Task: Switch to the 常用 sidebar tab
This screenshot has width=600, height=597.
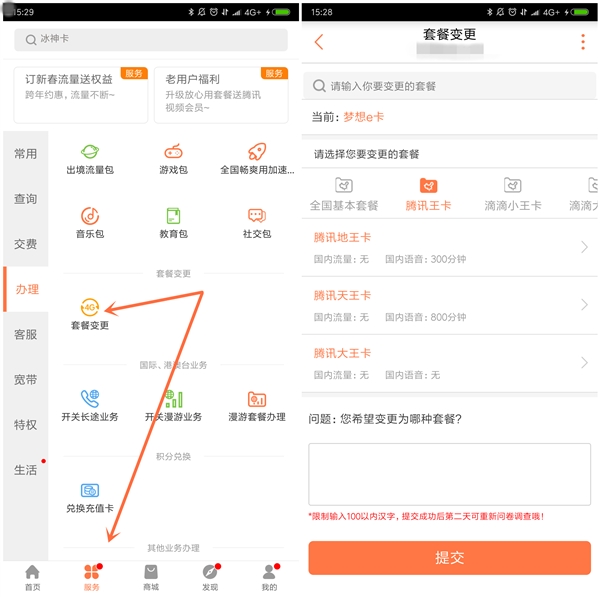Action: tap(26, 154)
